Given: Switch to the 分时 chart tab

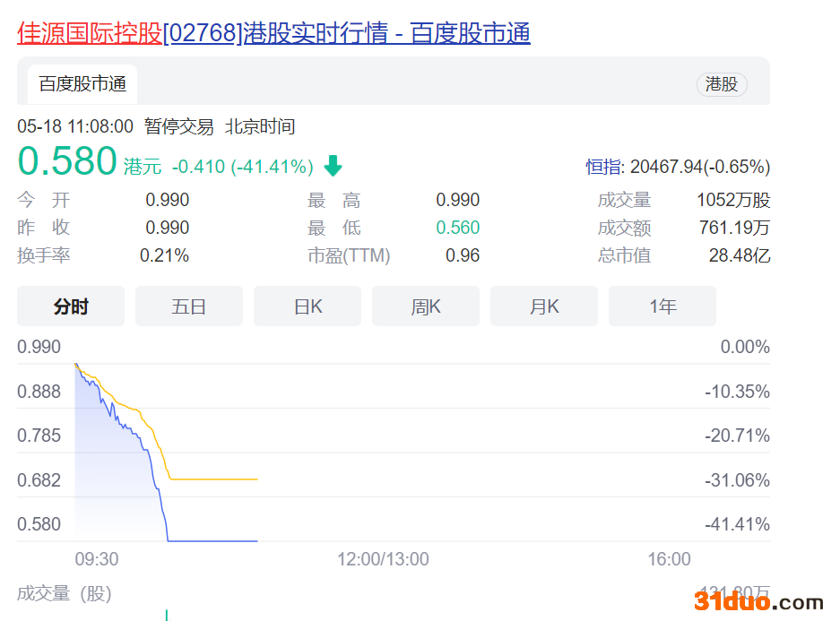Looking at the screenshot, I should point(71,306).
